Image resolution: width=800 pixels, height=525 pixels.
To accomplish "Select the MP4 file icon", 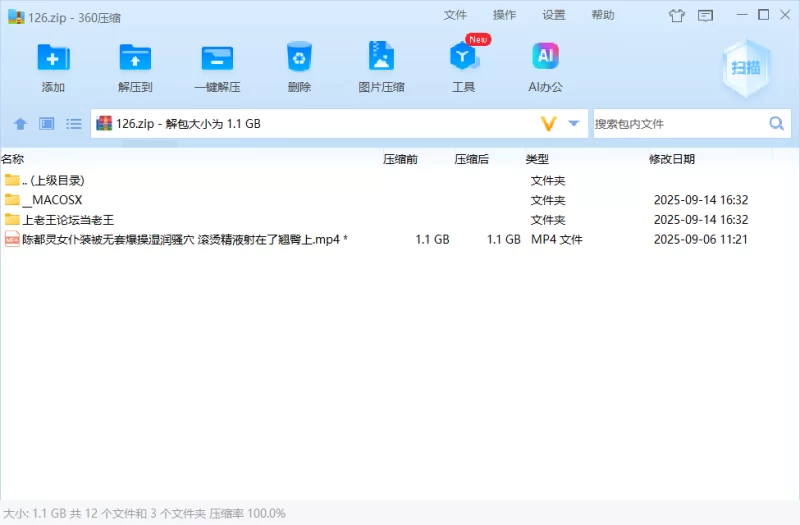I will [x=12, y=239].
